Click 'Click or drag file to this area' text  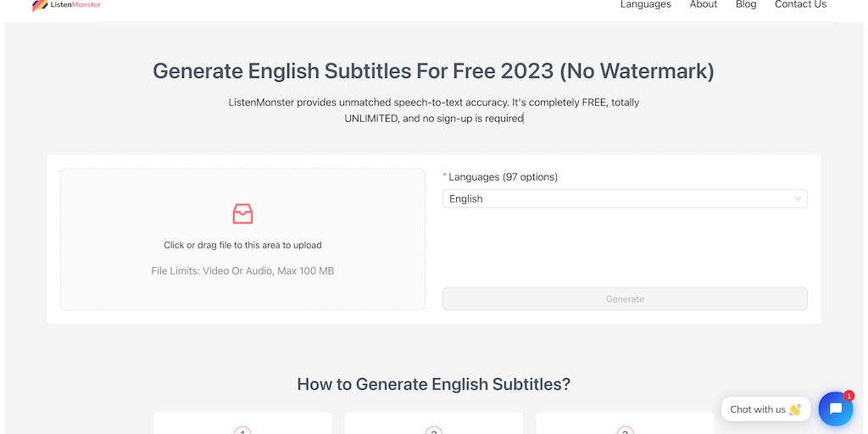pyautogui.click(x=242, y=245)
